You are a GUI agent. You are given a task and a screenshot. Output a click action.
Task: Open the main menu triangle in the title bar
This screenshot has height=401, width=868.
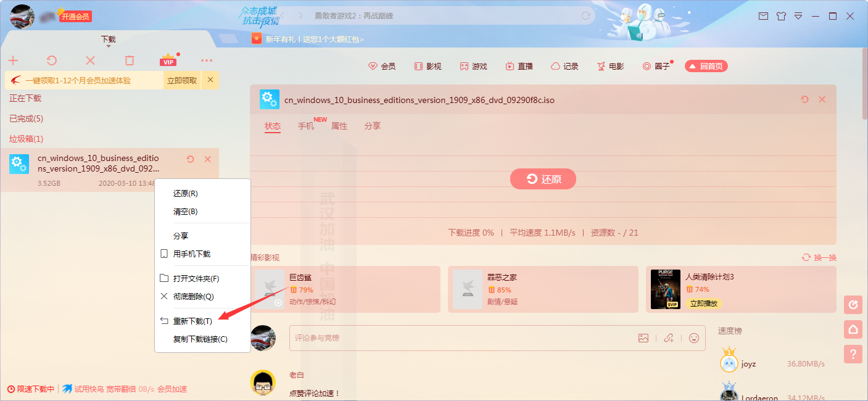798,17
